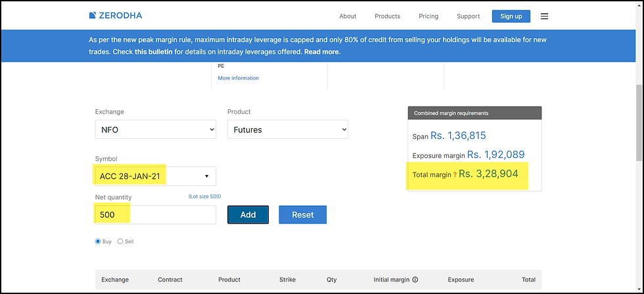Click the Combined margin requirements header

click(474, 113)
